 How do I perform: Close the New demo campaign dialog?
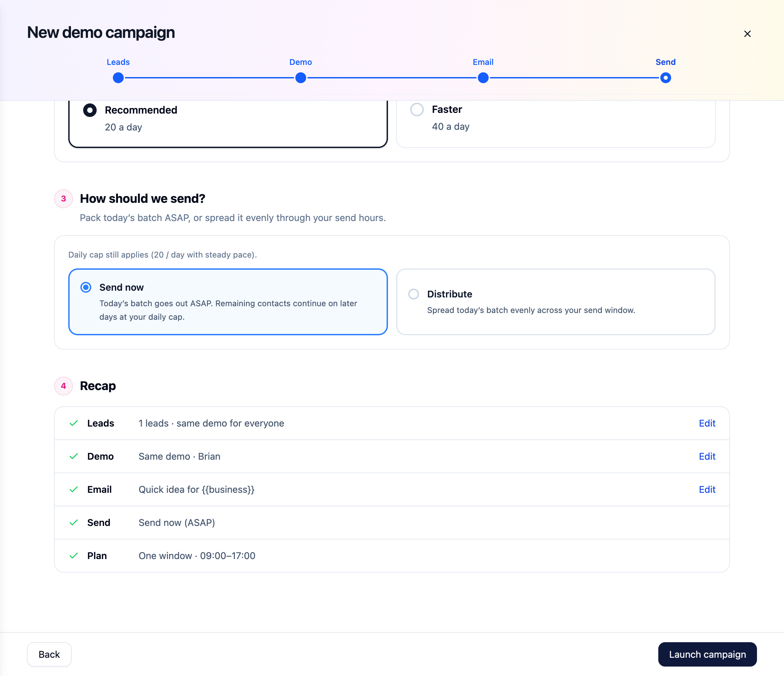[x=747, y=34]
